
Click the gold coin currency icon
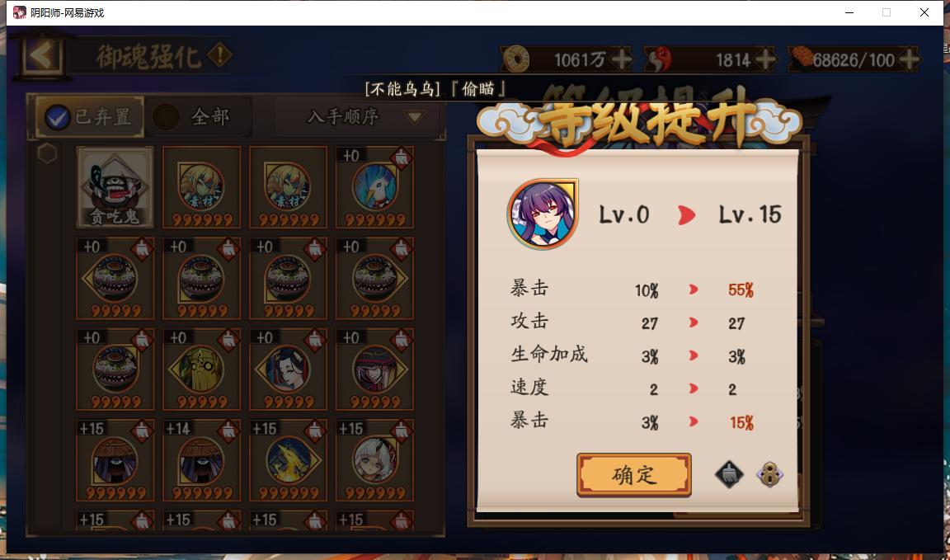[517, 59]
